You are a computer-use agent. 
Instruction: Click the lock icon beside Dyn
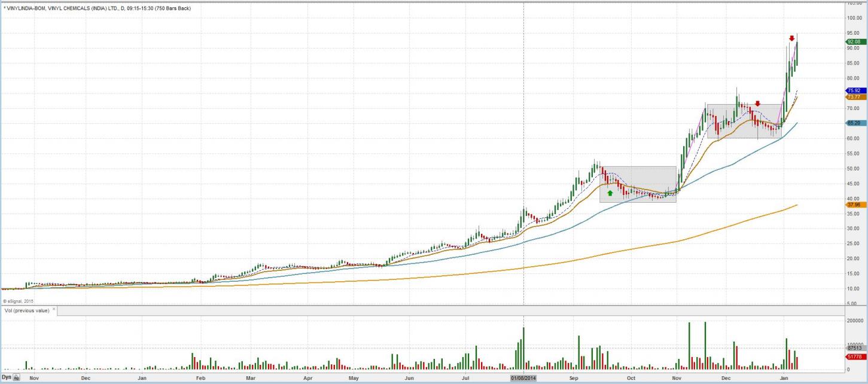(x=17, y=378)
